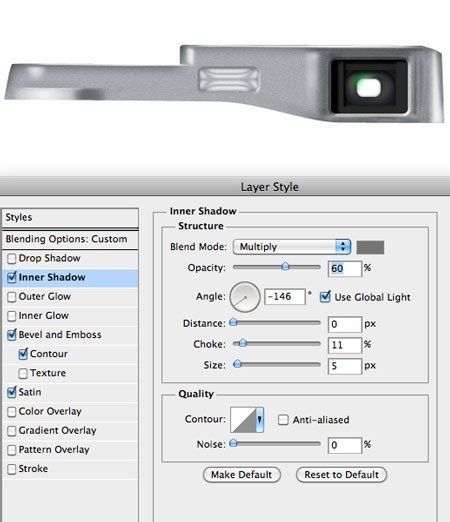
Task: Click the Make Default button
Action: click(242, 475)
